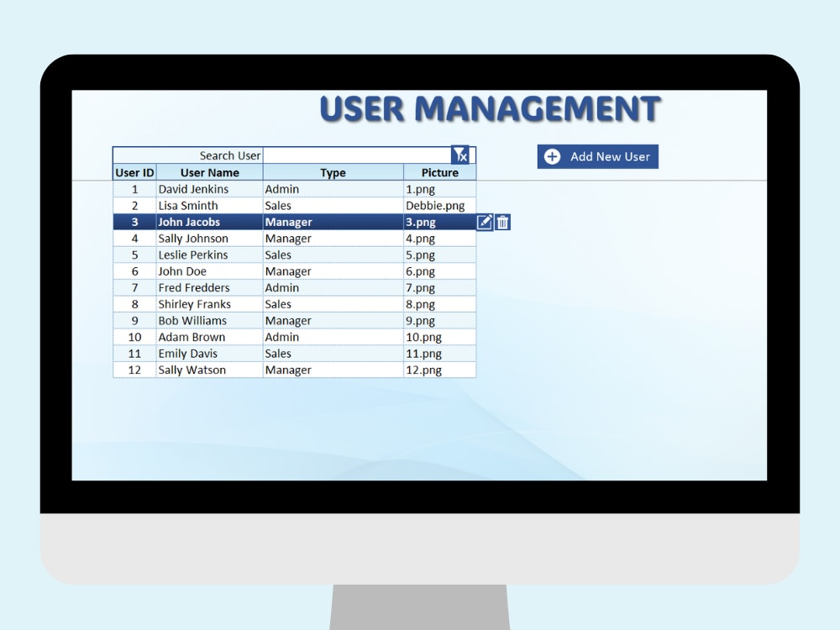Click the 12.png picture cell
840x630 pixels.
440,370
